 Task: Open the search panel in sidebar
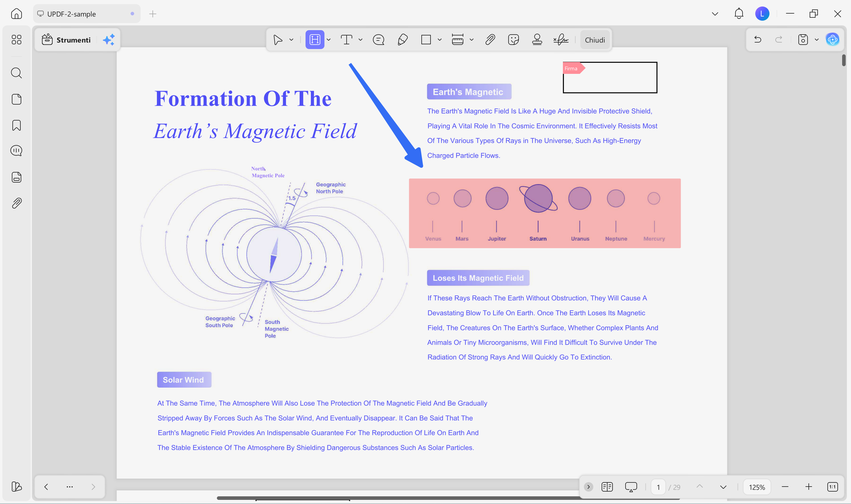point(16,73)
